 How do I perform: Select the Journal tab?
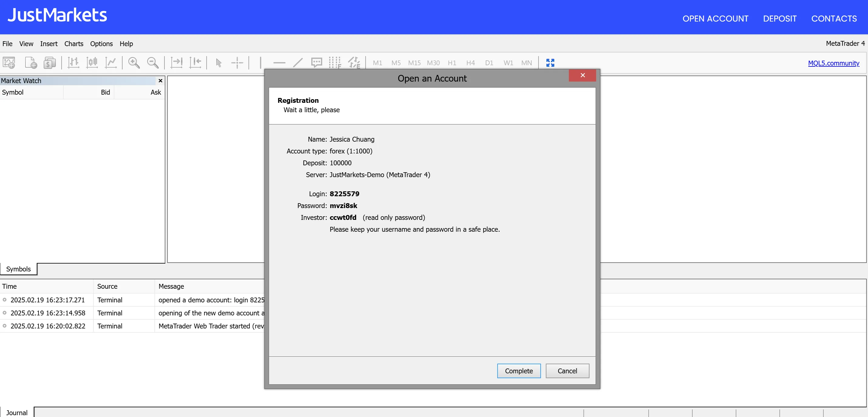[17, 412]
